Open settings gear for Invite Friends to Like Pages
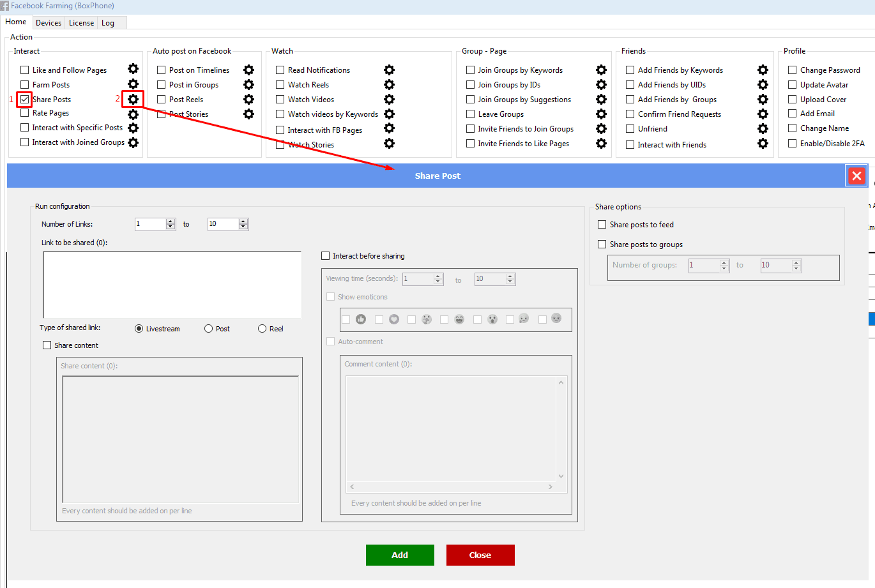This screenshot has width=875, height=588. tap(601, 143)
